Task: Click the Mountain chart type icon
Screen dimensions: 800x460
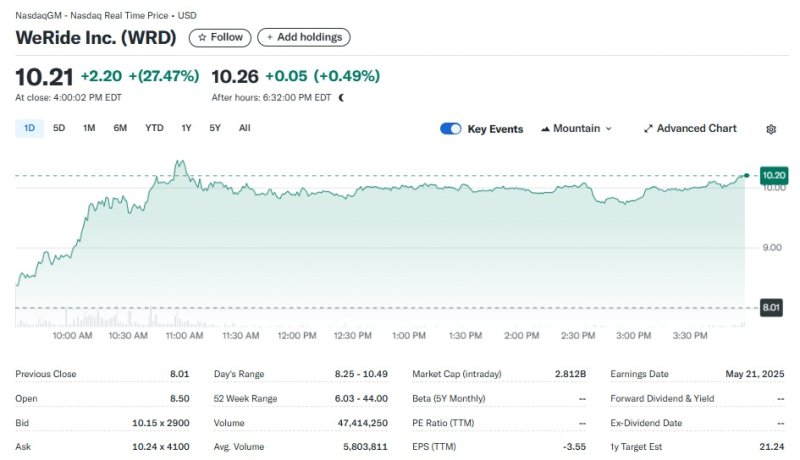Action: (x=545, y=129)
